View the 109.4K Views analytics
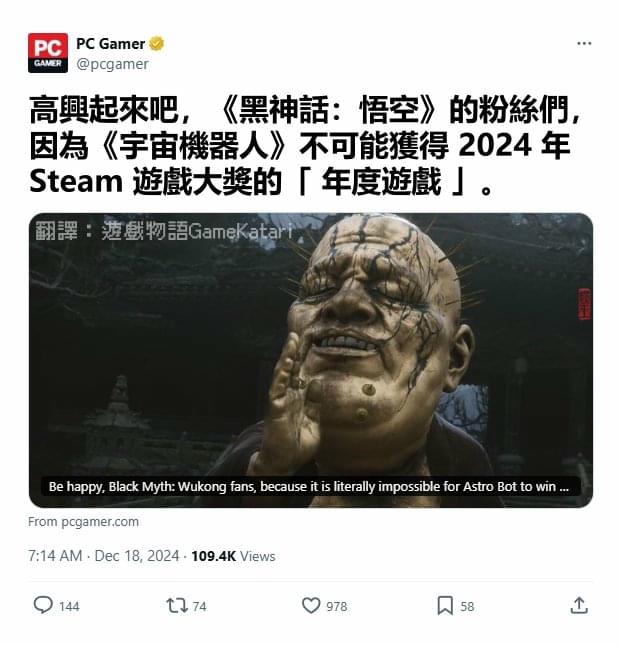 click(233, 556)
